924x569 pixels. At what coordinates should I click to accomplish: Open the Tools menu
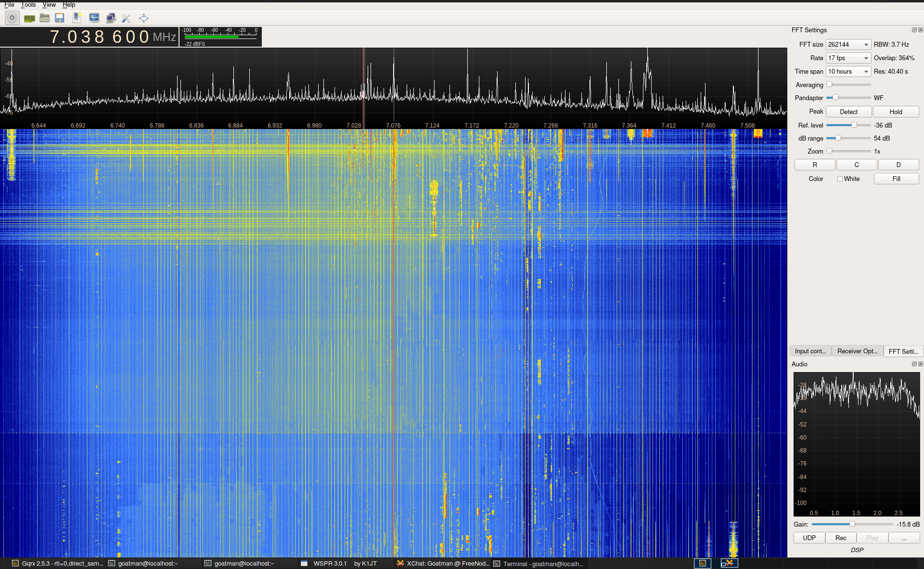click(x=28, y=5)
